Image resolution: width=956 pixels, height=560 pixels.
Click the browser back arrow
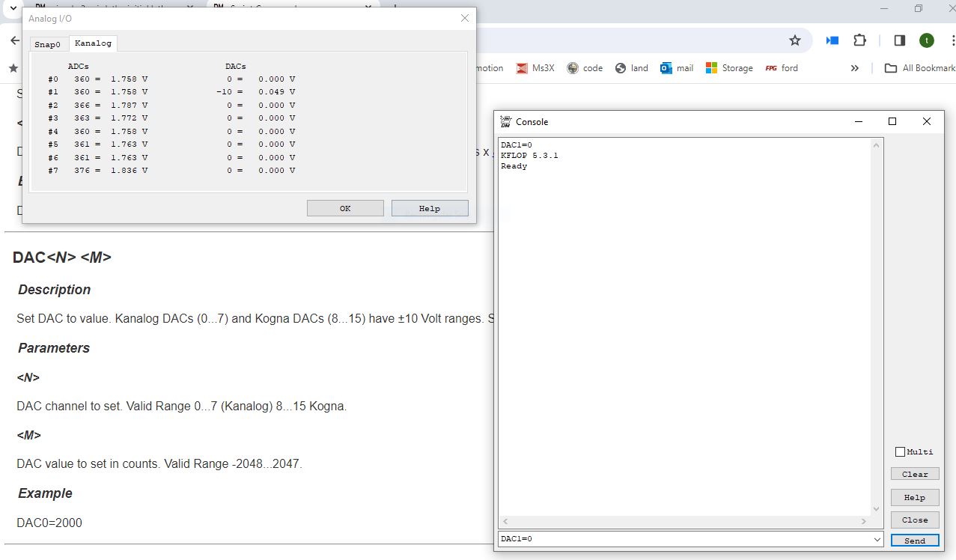[x=14, y=40]
